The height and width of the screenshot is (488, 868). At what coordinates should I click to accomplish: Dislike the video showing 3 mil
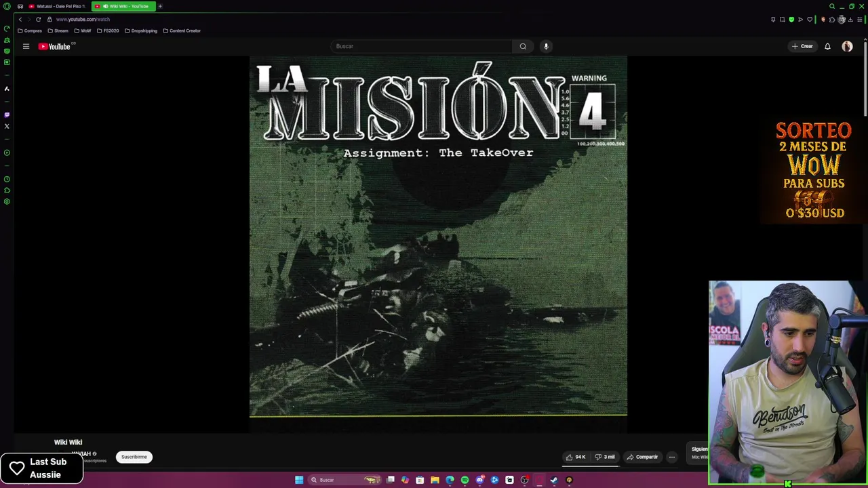605,457
